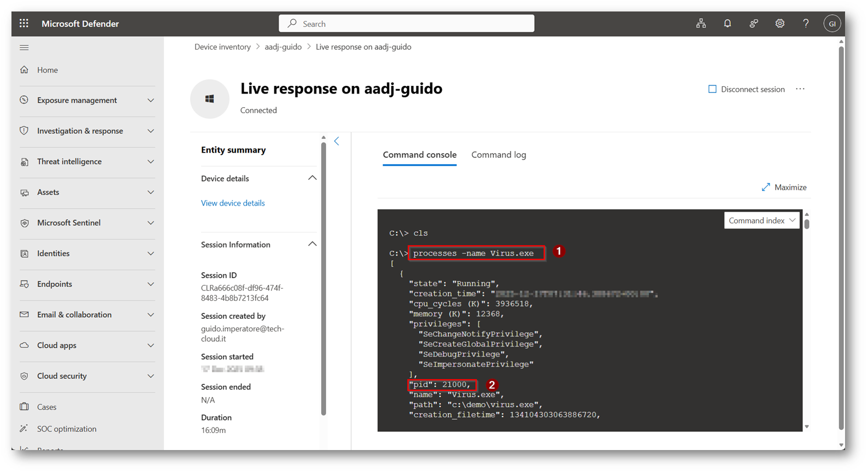Click the "SeDebugPrivilege" console line
Screen dimensions: 868x473
pos(463,354)
